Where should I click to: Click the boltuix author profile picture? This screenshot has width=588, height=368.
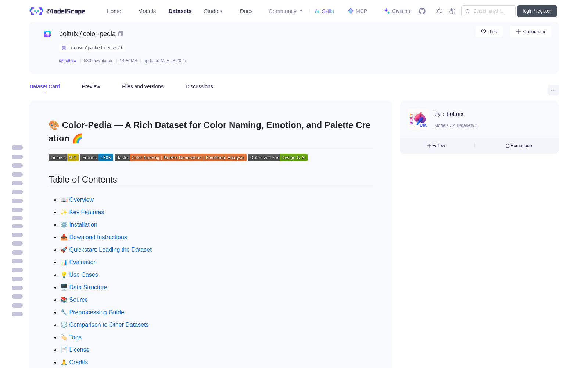pyautogui.click(x=418, y=119)
